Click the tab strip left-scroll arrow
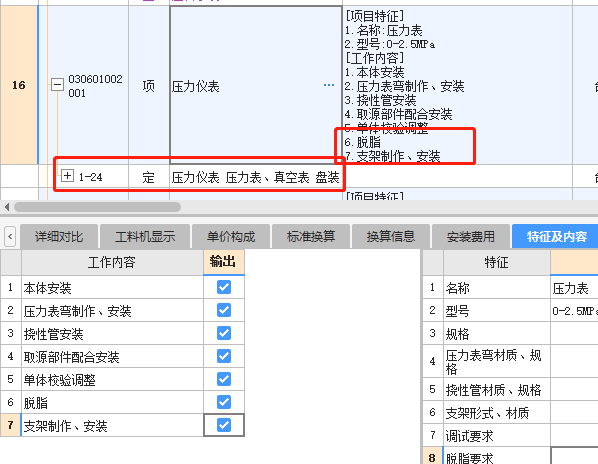 click(x=10, y=236)
